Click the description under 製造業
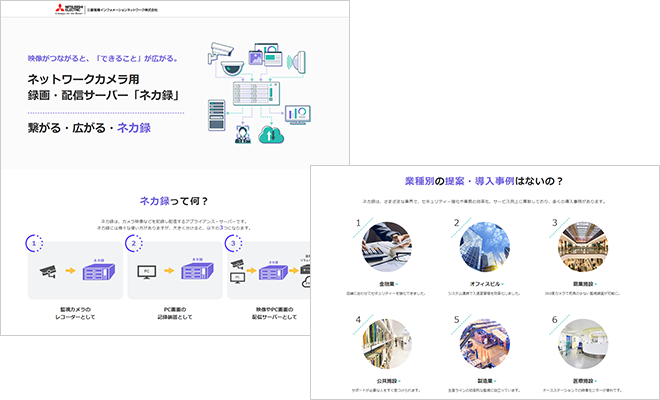 click(484, 390)
